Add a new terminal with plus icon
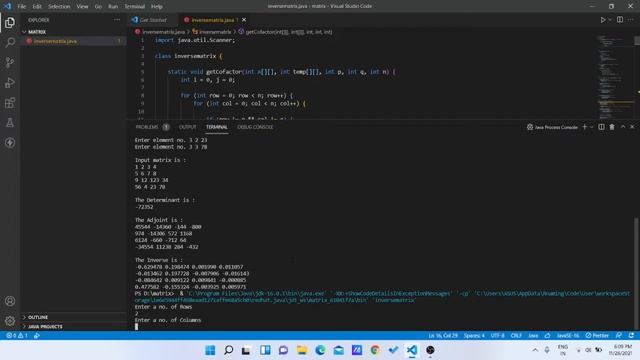The height and width of the screenshot is (360, 640). point(584,127)
